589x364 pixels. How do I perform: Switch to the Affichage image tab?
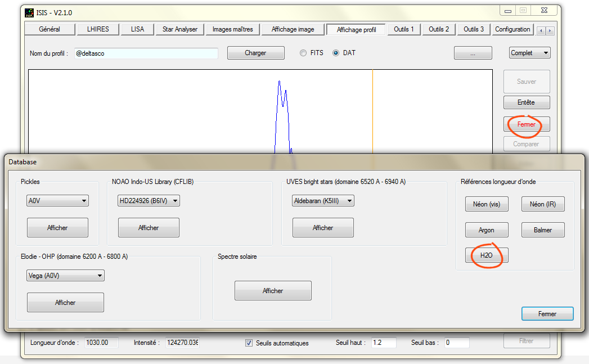point(293,29)
